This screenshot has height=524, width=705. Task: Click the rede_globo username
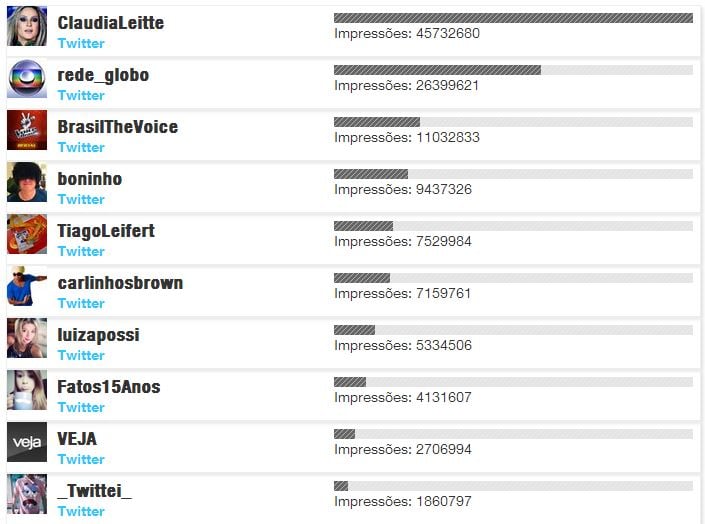pos(103,75)
